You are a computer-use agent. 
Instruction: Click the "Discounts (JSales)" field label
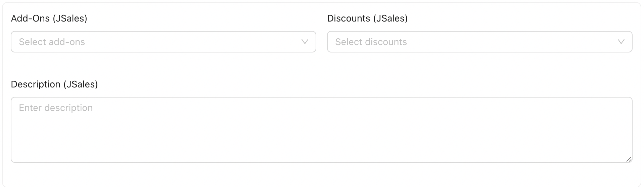coord(367,18)
